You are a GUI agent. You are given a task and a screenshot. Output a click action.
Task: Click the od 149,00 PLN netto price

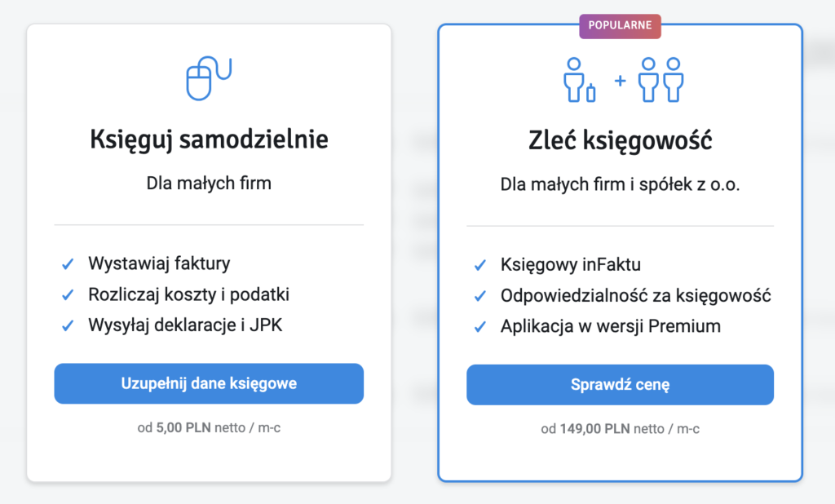pyautogui.click(x=620, y=428)
